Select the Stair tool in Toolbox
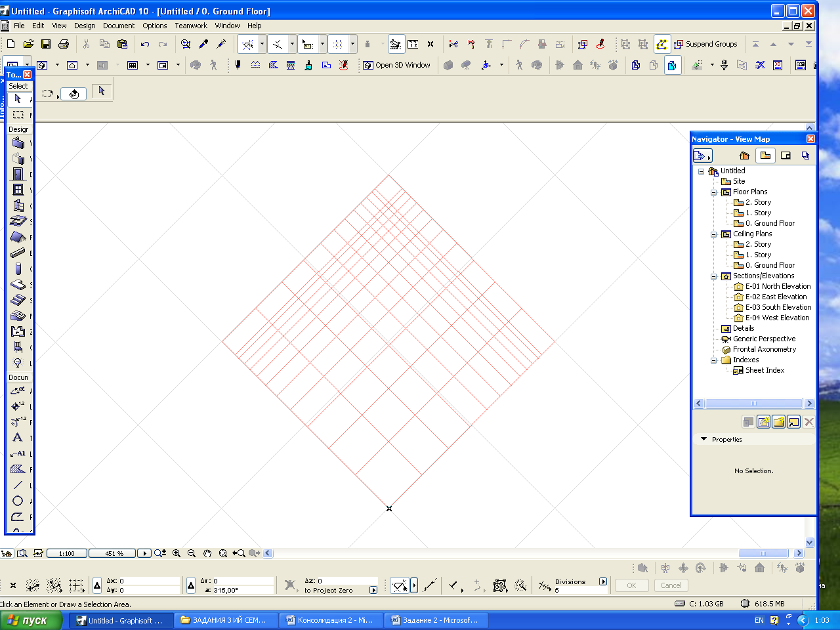The height and width of the screenshot is (630, 840). click(x=18, y=300)
